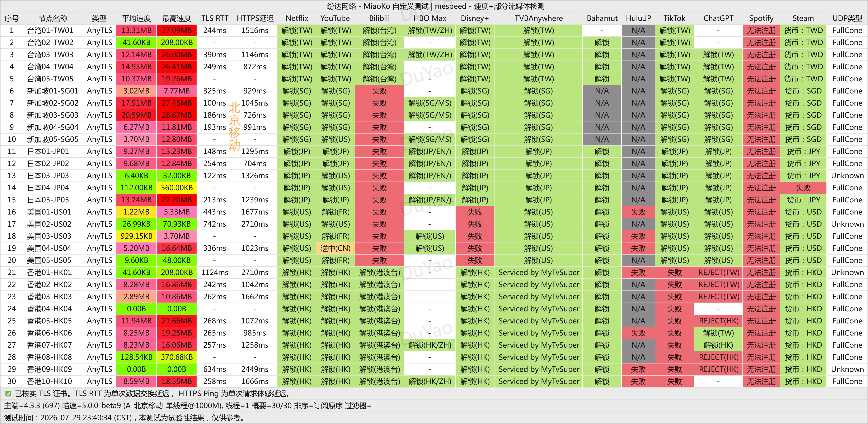Screen dimensions: 868x424
Task: Click node name 美国04-US04
Action: [x=49, y=248]
